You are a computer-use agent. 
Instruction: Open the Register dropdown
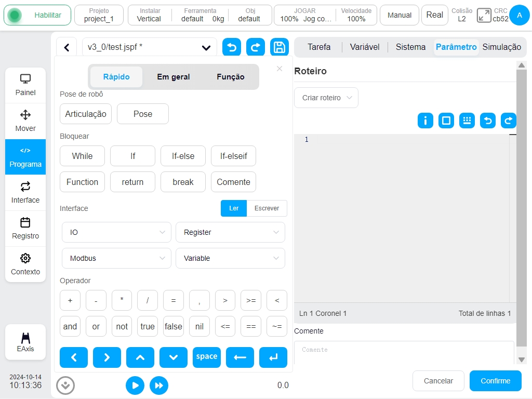[x=230, y=232]
